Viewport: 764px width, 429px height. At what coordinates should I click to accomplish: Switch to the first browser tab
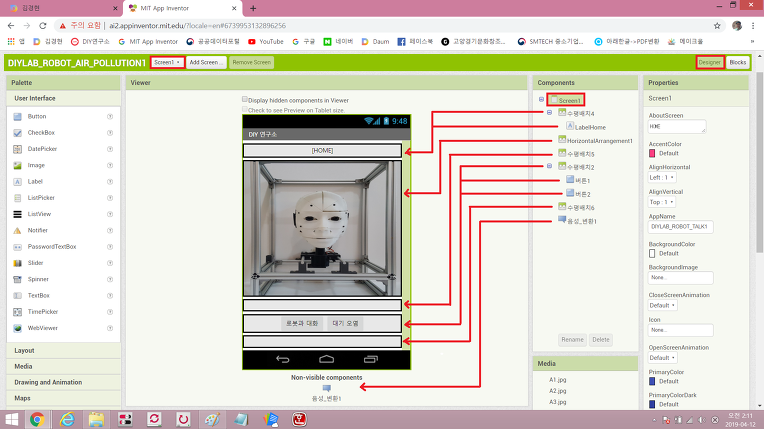61,8
